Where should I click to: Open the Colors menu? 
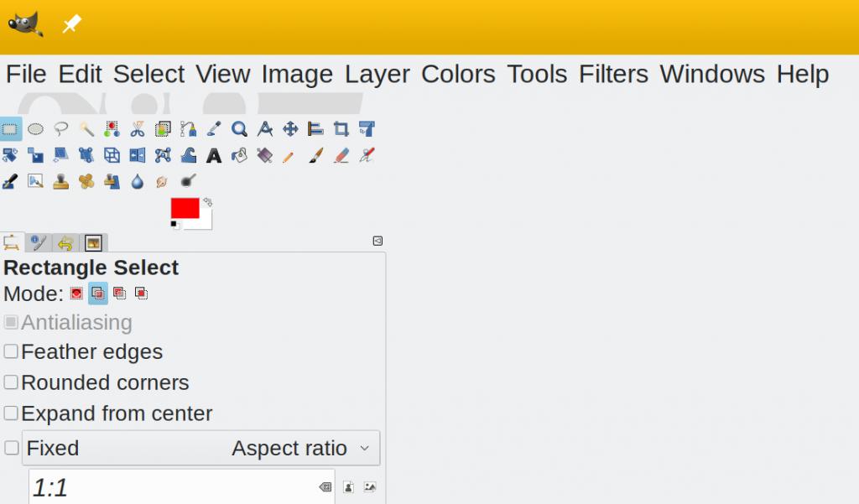pyautogui.click(x=458, y=74)
